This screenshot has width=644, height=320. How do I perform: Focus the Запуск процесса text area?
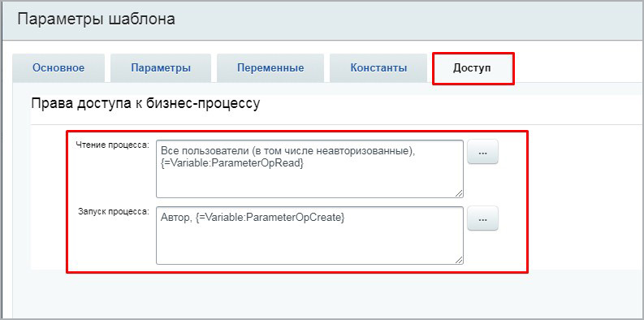pos(309,236)
